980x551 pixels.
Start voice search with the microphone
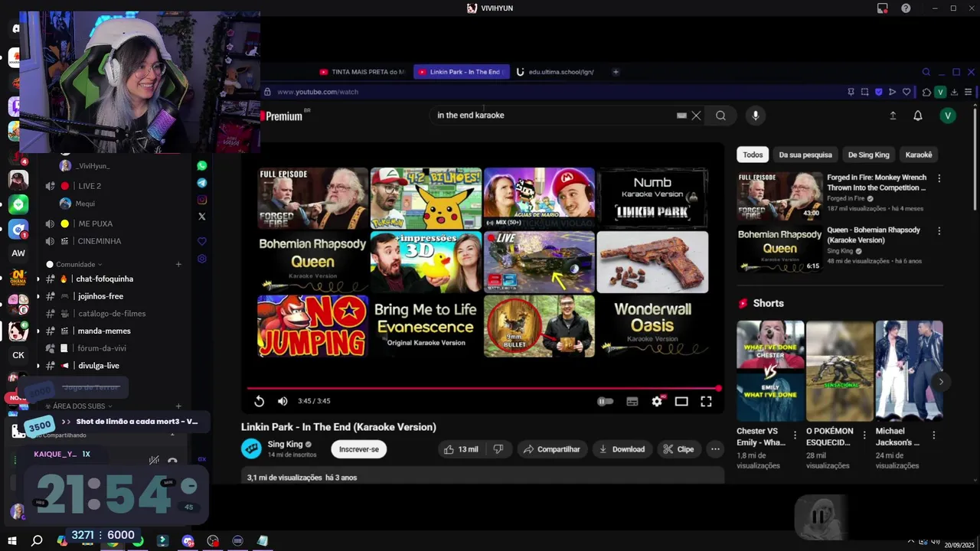(756, 116)
